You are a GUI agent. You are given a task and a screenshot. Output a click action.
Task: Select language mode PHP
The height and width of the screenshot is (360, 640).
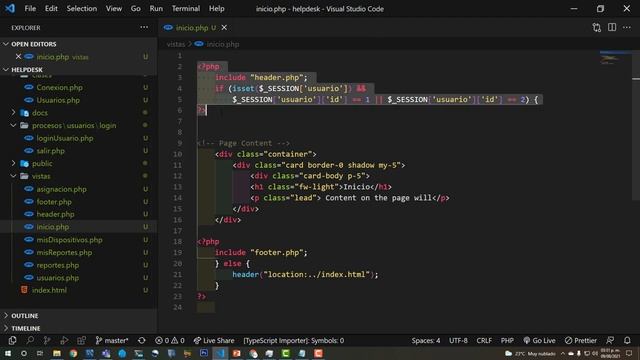pos(507,340)
